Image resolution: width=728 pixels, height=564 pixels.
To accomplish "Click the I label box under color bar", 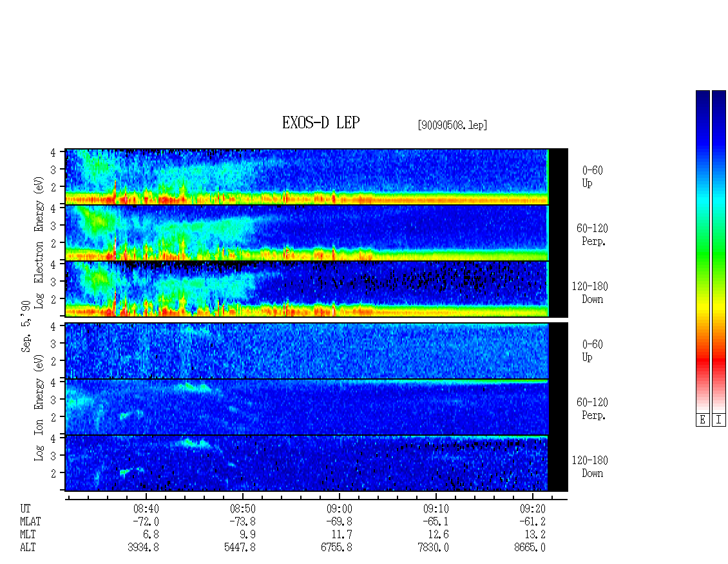I will pos(719,420).
